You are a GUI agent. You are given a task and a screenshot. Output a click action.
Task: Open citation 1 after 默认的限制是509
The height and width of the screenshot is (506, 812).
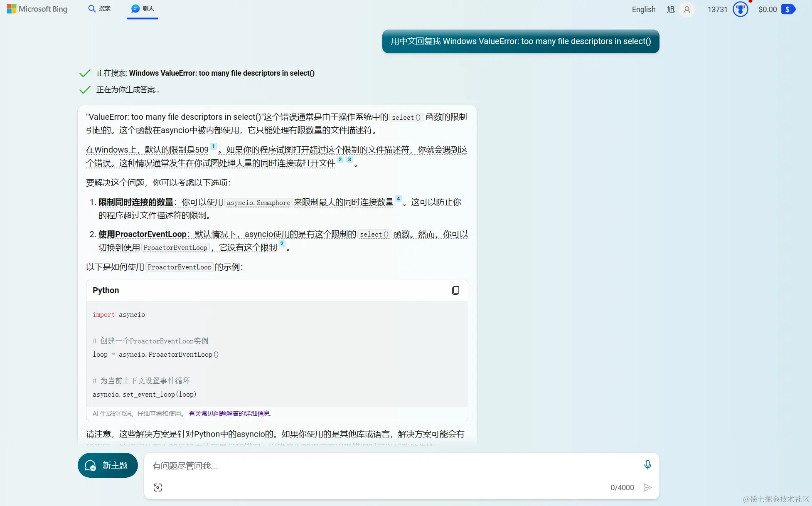click(x=213, y=146)
